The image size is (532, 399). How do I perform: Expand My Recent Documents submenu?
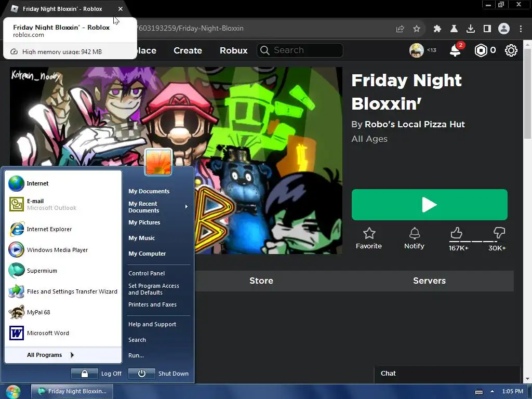pyautogui.click(x=158, y=207)
